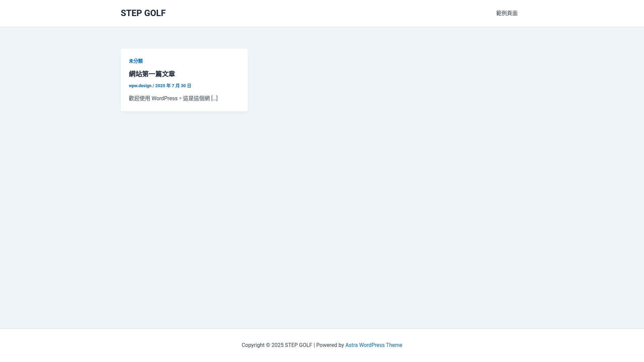Follow the Astra WordPress Theme footer link
The image size is (644, 362).
click(374, 345)
